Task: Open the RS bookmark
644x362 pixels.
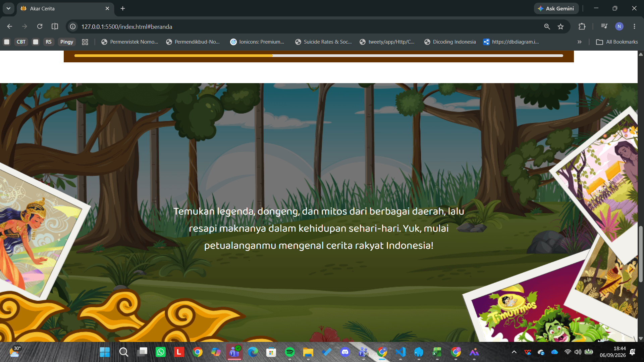Action: click(49, 42)
